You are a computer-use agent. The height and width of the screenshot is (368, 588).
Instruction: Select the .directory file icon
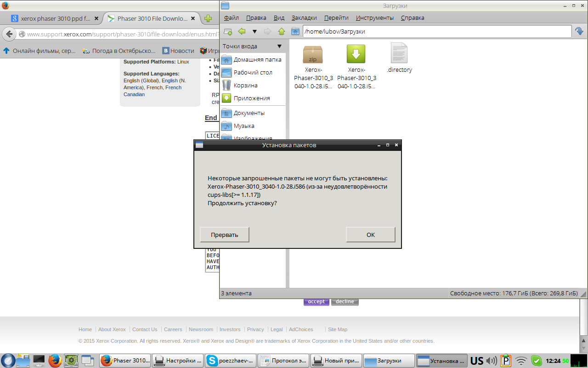(x=399, y=53)
